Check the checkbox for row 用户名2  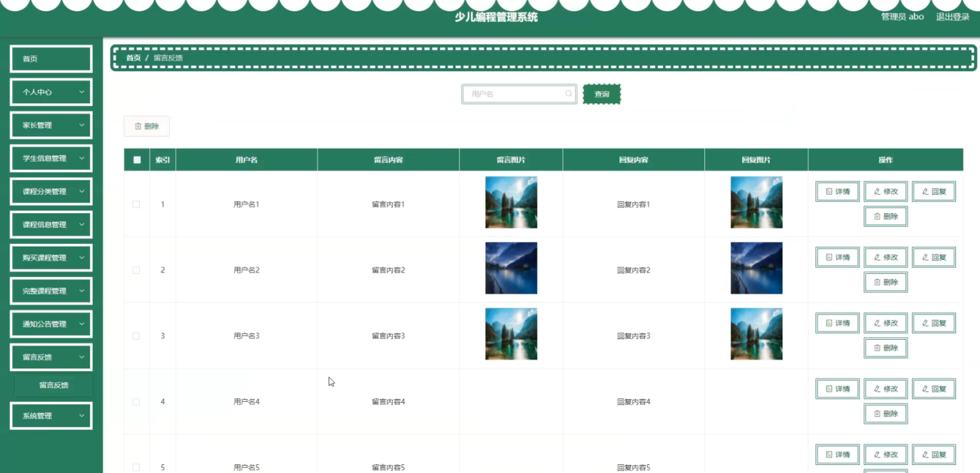pos(136,270)
